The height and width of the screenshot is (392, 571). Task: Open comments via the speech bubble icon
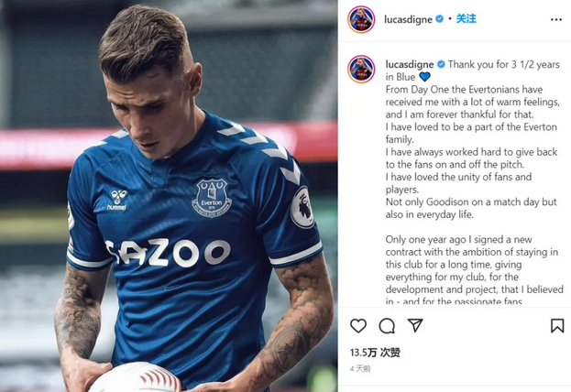tap(387, 326)
